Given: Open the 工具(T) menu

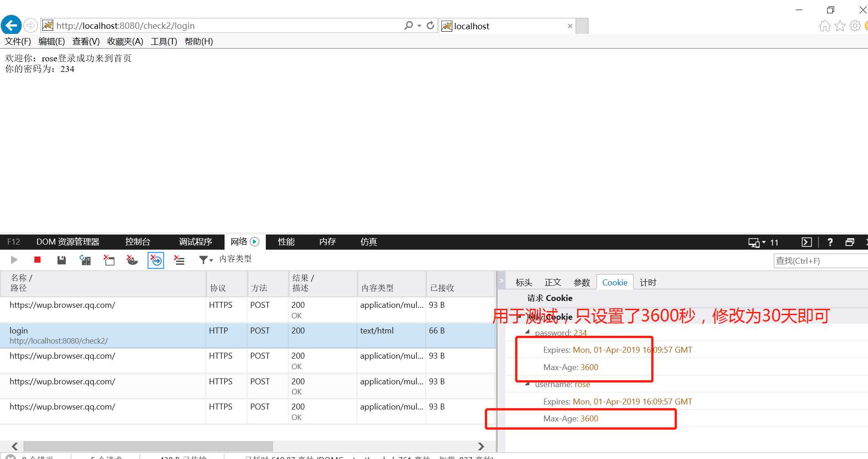Looking at the screenshot, I should point(164,42).
